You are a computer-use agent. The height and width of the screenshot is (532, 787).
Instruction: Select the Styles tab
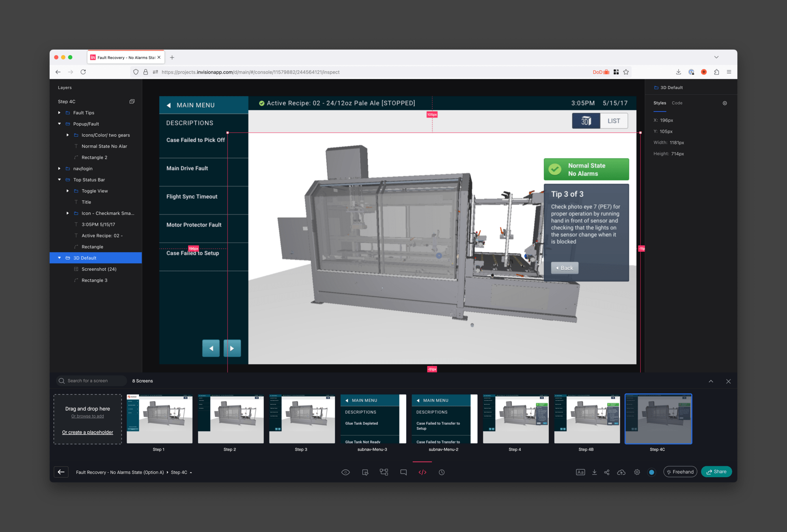660,103
